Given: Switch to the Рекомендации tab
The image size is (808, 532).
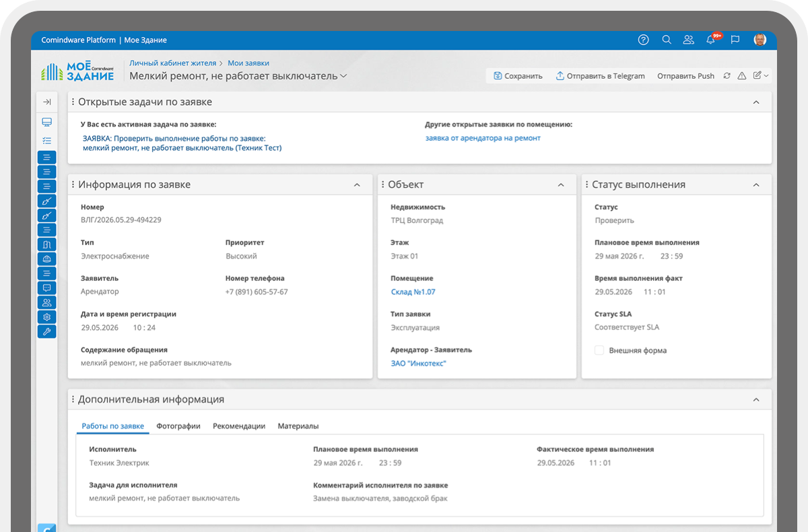Looking at the screenshot, I should (x=239, y=426).
